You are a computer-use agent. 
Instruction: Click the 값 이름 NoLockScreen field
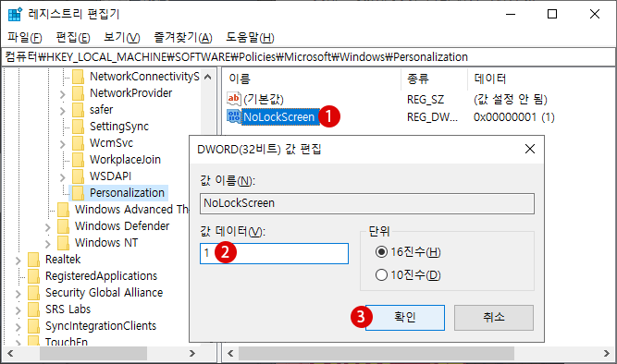(366, 203)
